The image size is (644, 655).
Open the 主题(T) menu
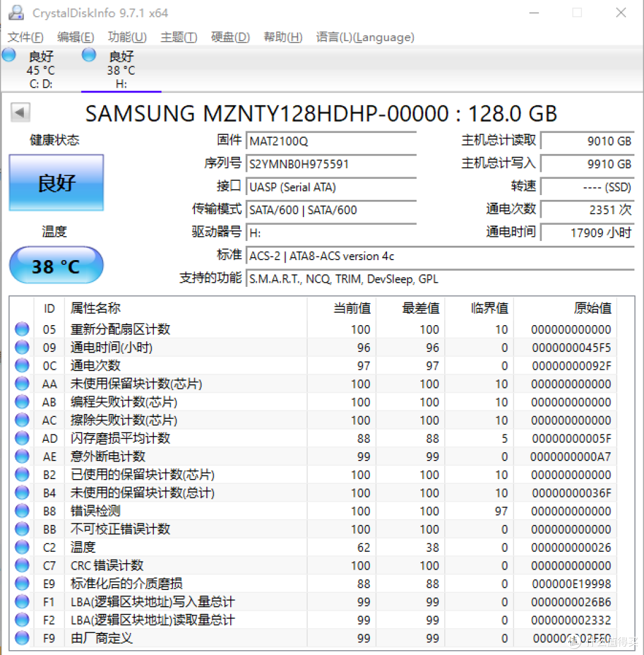point(179,37)
